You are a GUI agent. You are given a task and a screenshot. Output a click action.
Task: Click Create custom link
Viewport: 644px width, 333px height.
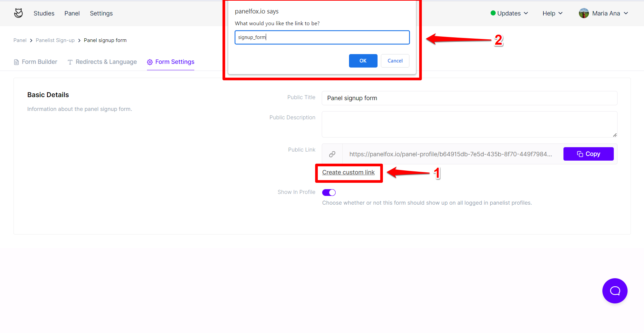pyautogui.click(x=348, y=172)
